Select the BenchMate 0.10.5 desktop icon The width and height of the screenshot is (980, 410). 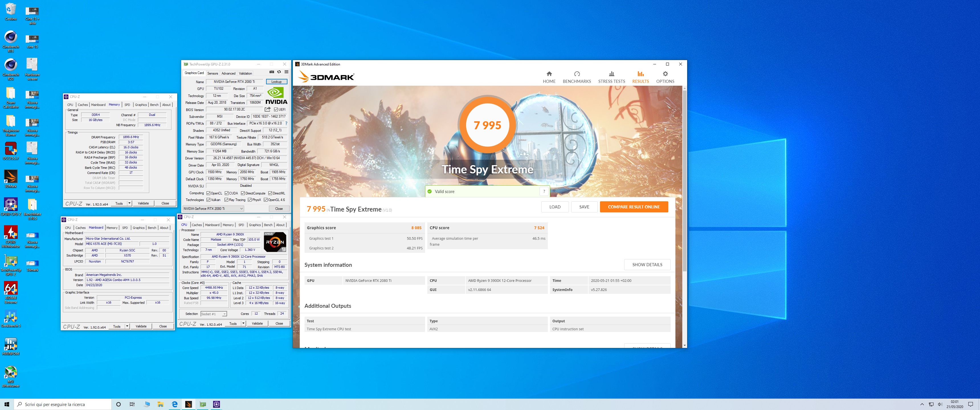pos(32,209)
